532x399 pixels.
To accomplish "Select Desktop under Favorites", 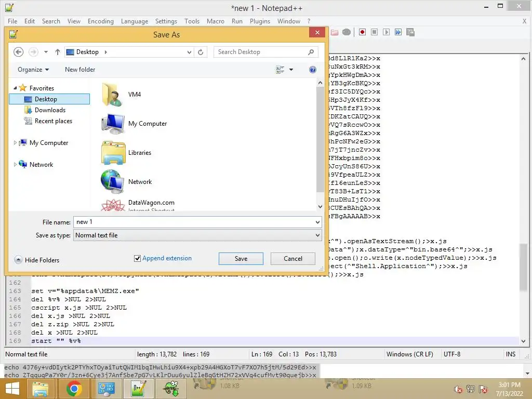I will tap(49, 99).
